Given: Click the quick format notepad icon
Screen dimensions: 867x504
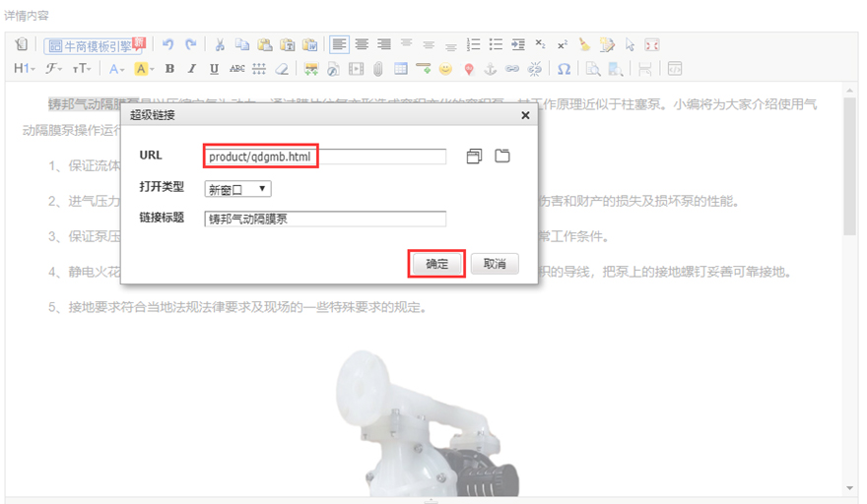Looking at the screenshot, I should (607, 44).
